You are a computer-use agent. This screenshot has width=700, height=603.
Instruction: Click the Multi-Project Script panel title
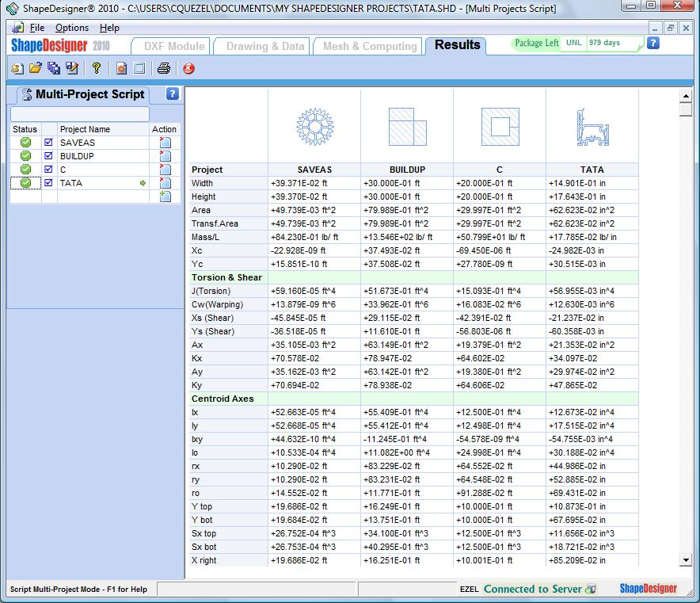click(89, 94)
